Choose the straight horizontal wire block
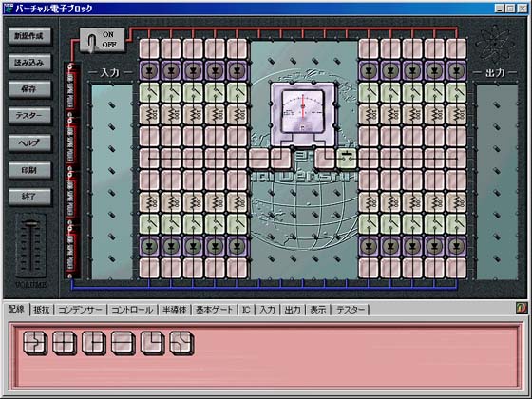 [x=123, y=343]
